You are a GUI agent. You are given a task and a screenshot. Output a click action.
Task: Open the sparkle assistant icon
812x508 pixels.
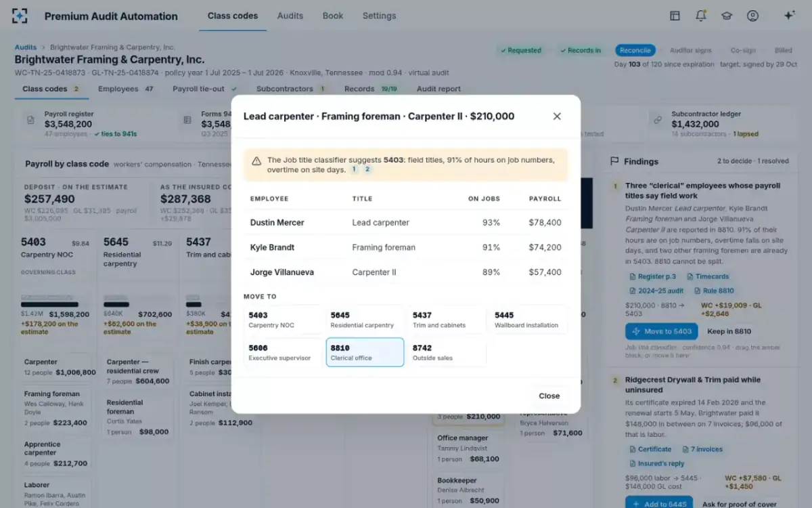(789, 16)
